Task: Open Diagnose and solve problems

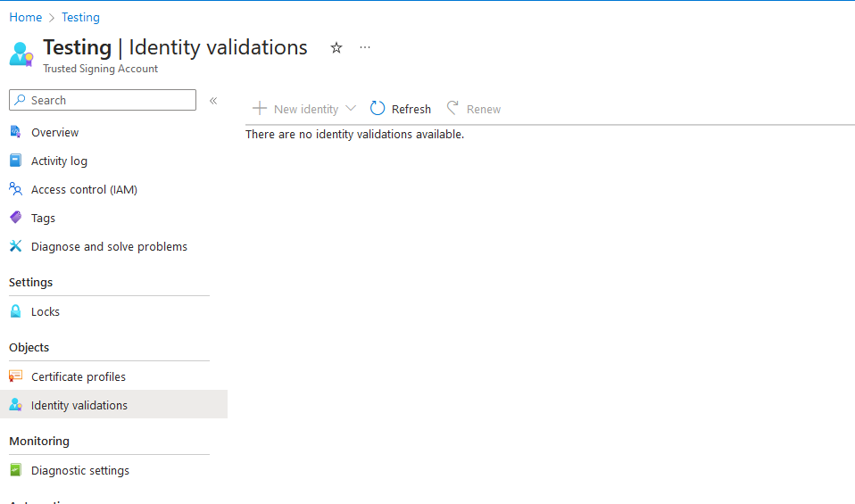Action: [x=109, y=246]
